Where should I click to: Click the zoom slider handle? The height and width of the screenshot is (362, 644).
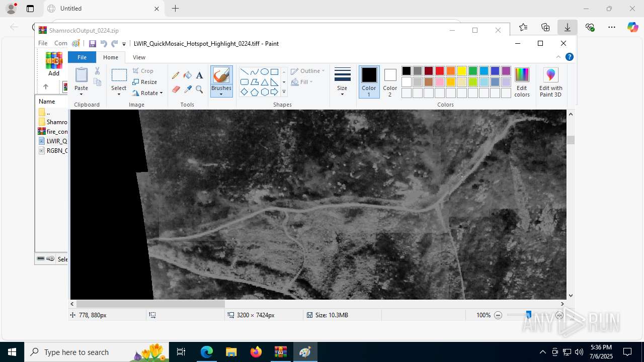[528, 315]
